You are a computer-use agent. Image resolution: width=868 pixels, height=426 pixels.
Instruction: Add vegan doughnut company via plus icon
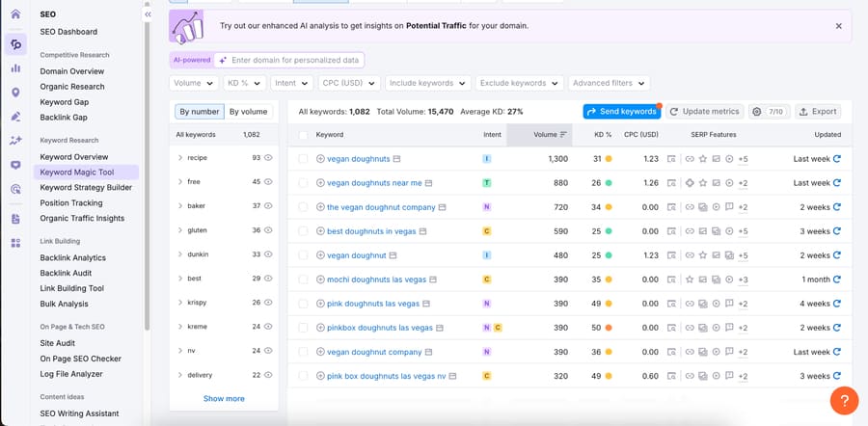(320, 352)
